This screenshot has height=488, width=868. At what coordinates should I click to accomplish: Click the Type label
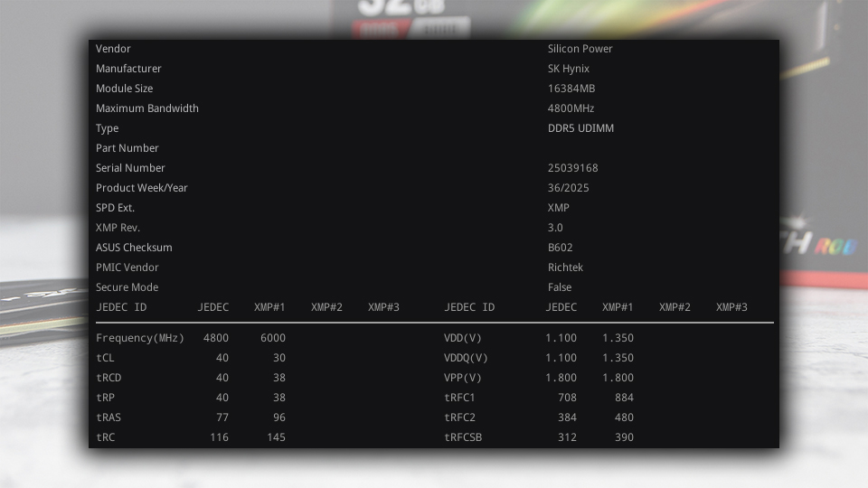click(107, 128)
